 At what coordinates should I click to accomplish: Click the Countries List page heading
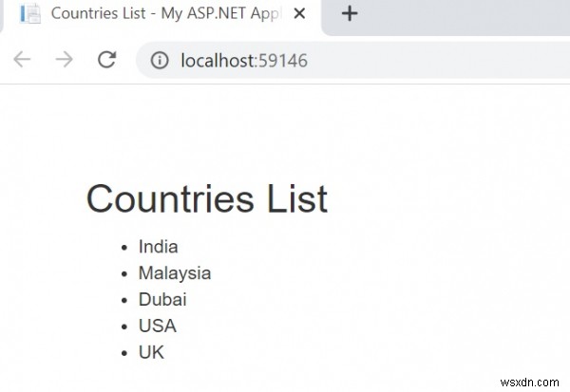pyautogui.click(x=206, y=199)
